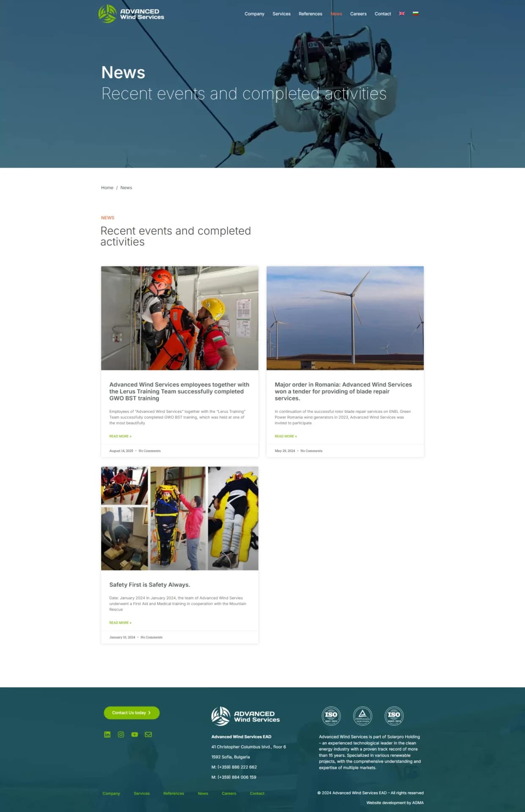Open the wind turbines article thumbnail
Screen dimensions: 525x812
[x=345, y=318]
